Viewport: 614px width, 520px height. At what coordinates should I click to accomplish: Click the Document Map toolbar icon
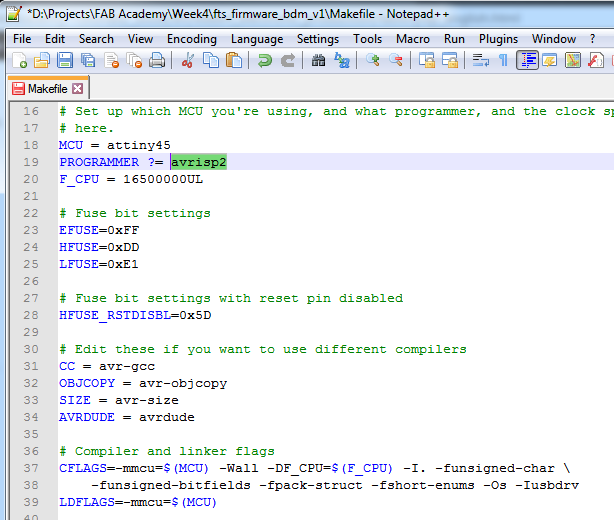572,60
